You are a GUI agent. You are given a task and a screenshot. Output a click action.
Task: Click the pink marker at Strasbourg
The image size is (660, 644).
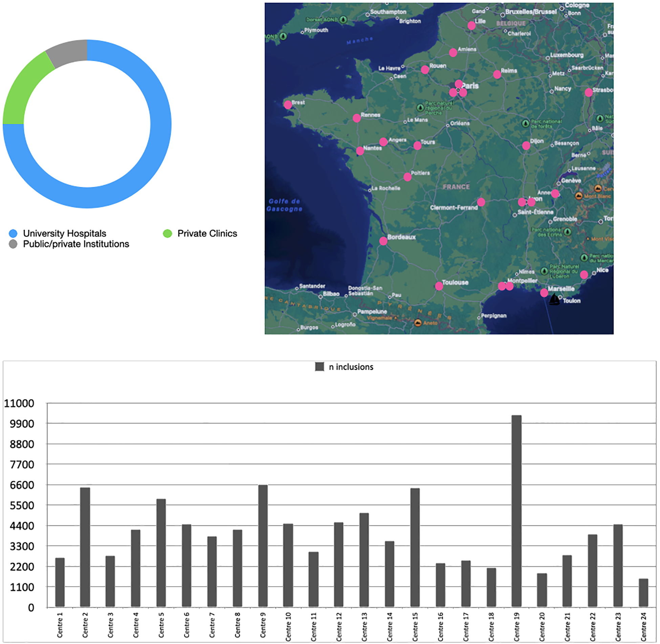(x=589, y=92)
